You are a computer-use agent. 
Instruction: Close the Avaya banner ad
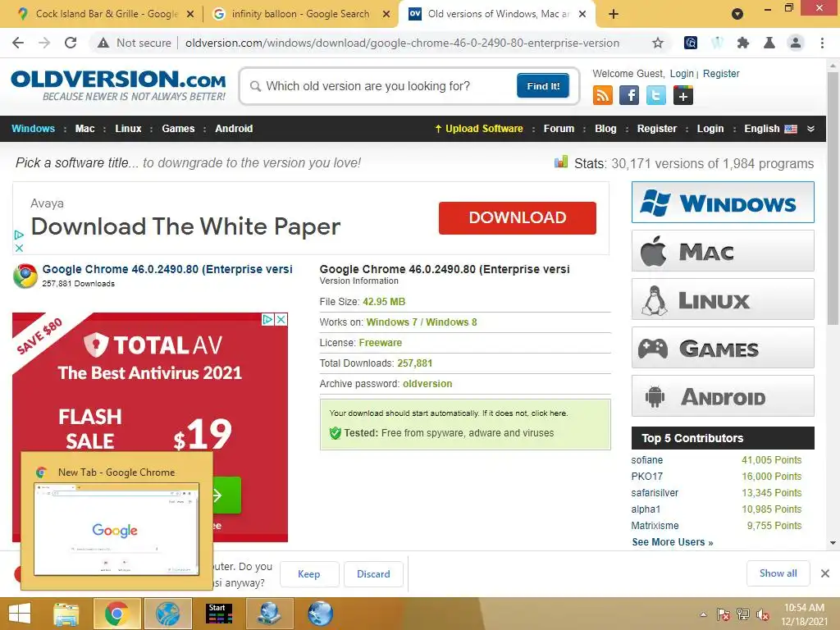tap(19, 248)
